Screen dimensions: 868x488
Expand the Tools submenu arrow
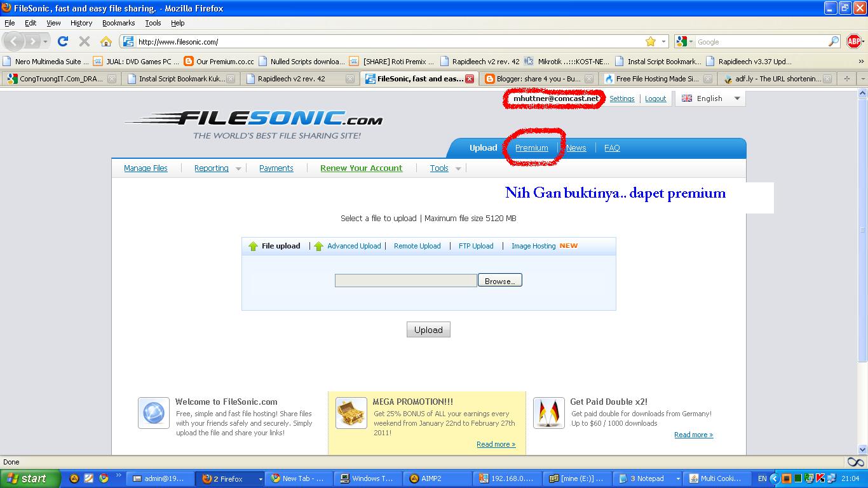pos(458,168)
